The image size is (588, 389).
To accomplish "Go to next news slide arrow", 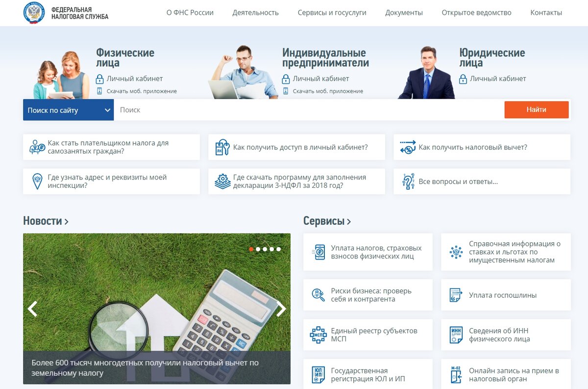I will 281,309.
